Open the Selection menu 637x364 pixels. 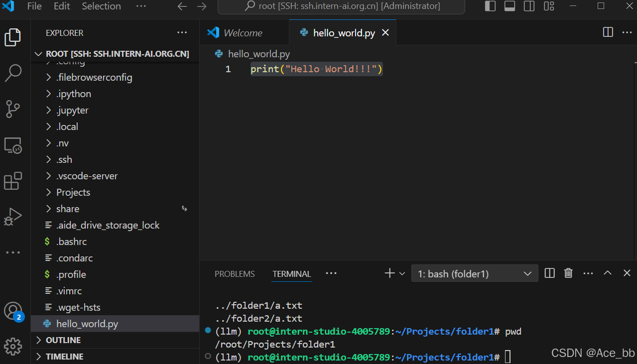pyautogui.click(x=101, y=6)
